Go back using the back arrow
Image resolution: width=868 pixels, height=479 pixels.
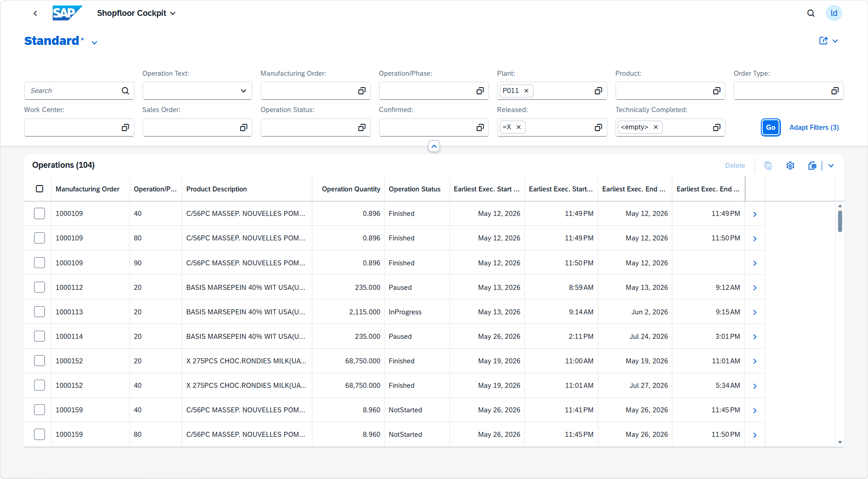35,13
